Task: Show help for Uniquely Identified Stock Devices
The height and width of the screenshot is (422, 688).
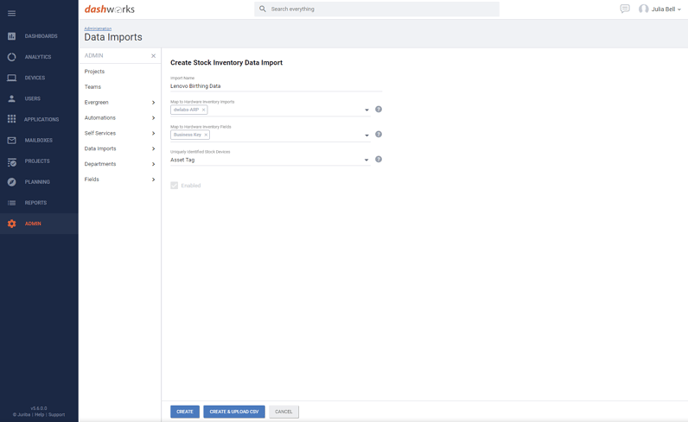Action: (378, 159)
